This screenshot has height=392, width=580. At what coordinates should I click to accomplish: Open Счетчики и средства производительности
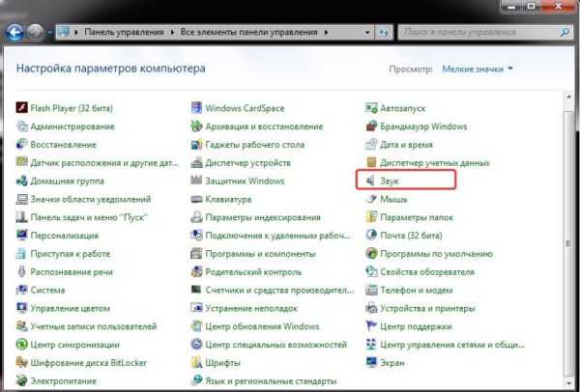pos(273,290)
